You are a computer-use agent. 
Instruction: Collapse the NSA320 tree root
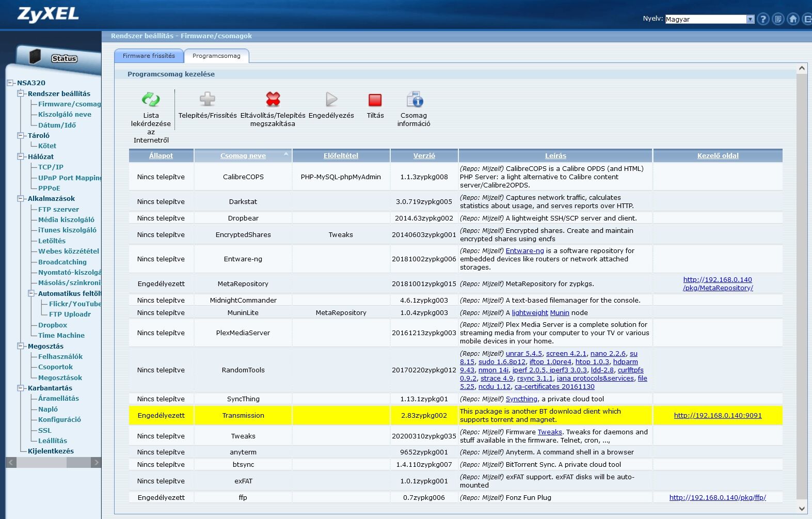[x=10, y=83]
